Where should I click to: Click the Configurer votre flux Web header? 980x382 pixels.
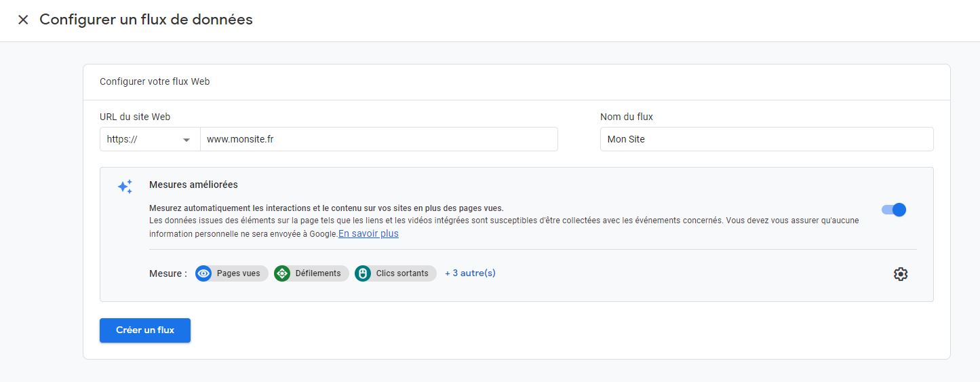(155, 81)
